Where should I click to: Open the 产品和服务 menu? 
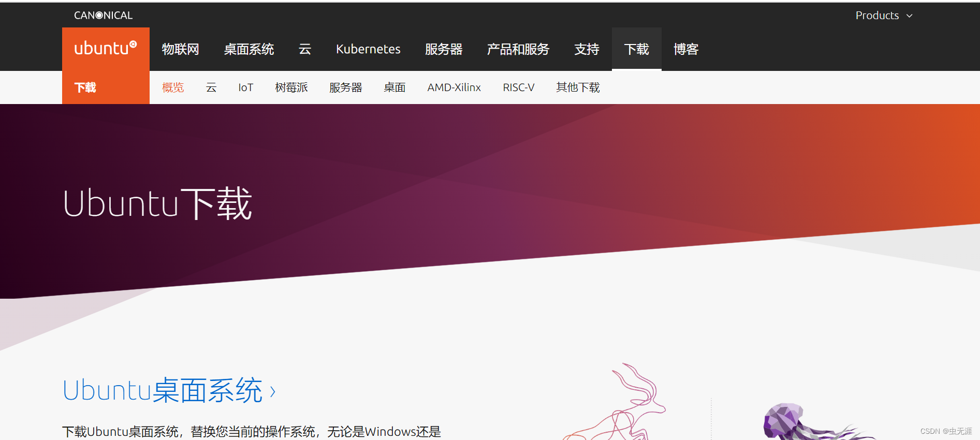(518, 49)
